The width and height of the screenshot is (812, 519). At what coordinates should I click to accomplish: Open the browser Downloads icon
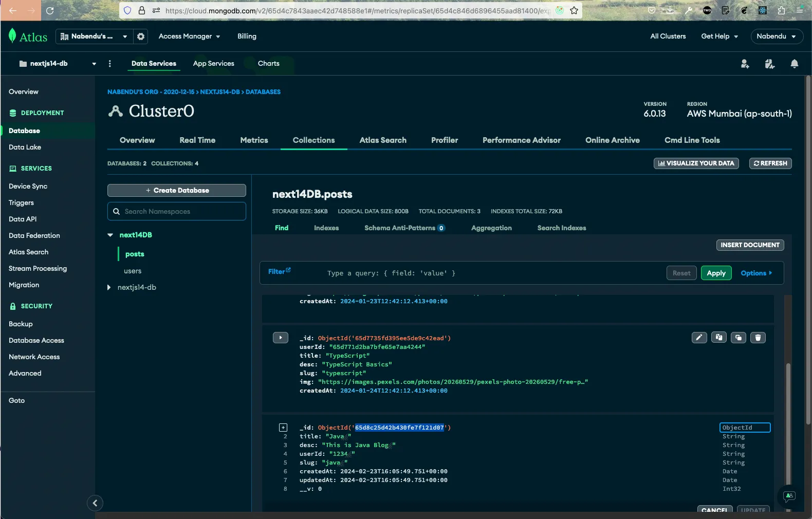point(670,10)
